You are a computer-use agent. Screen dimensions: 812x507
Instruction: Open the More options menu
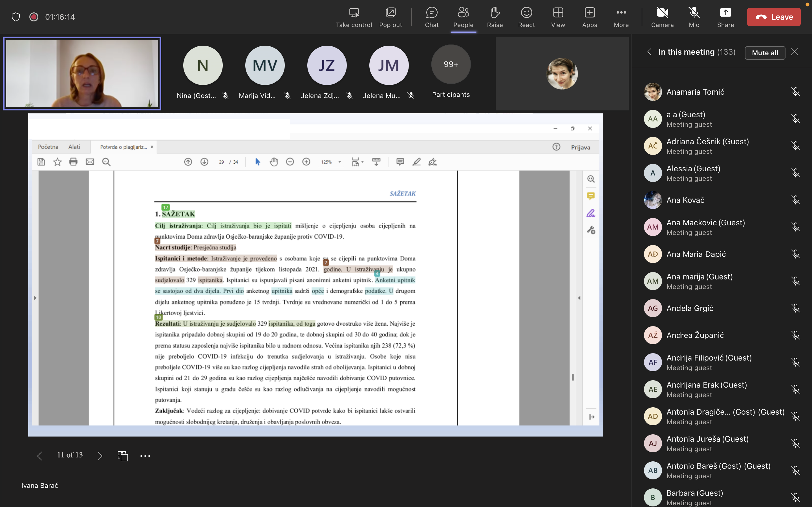pyautogui.click(x=621, y=17)
